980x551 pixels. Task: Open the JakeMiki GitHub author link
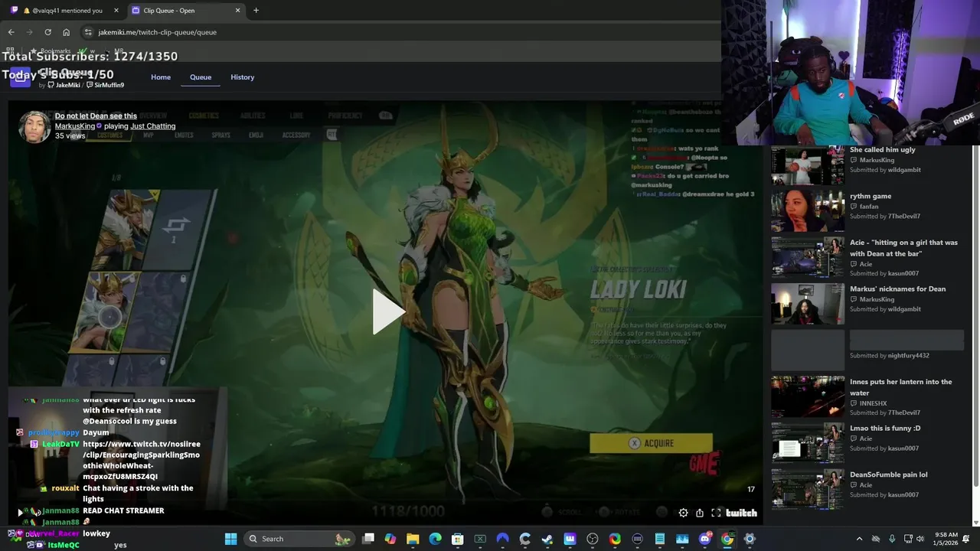pyautogui.click(x=64, y=85)
